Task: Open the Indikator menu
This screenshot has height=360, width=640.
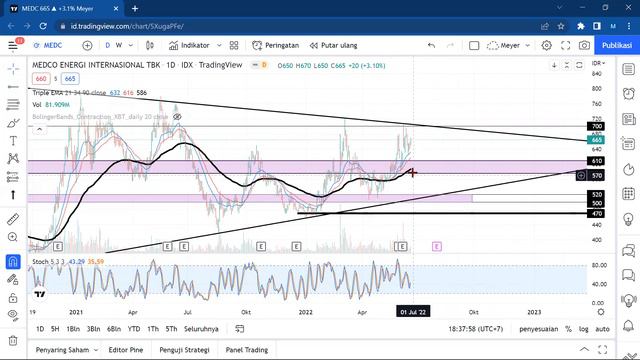Action: tap(189, 45)
